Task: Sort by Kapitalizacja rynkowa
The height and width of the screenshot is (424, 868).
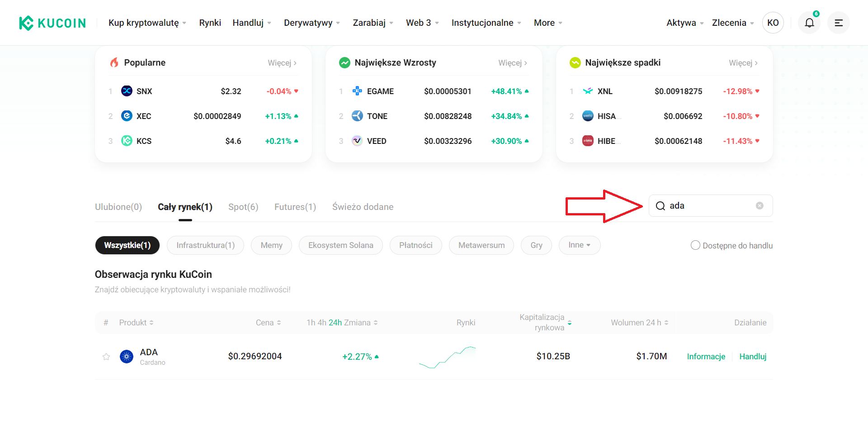Action: (546, 322)
